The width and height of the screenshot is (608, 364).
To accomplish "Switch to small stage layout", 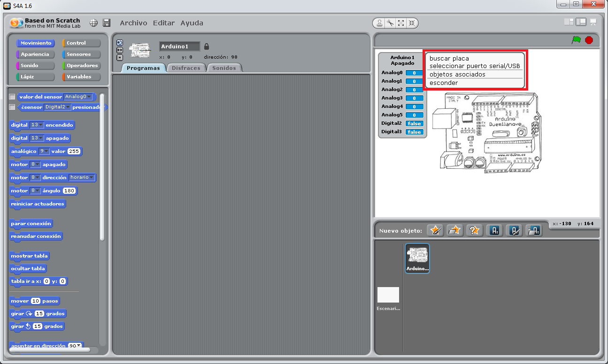I will click(569, 22).
